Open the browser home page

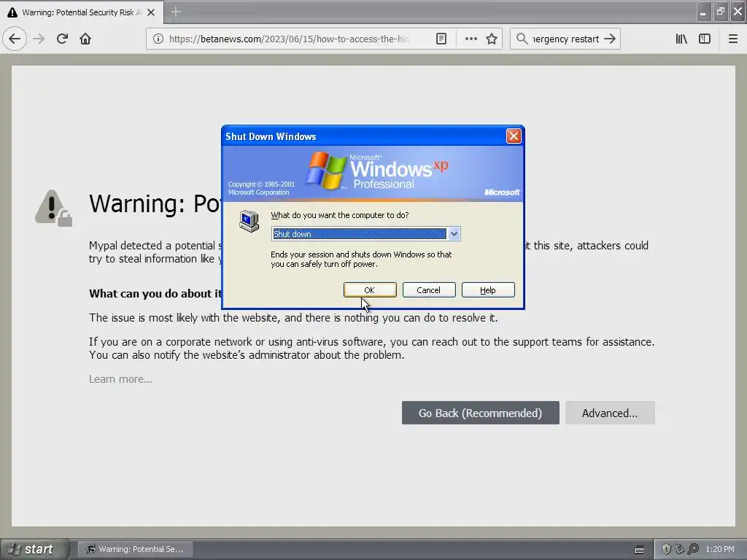(85, 39)
